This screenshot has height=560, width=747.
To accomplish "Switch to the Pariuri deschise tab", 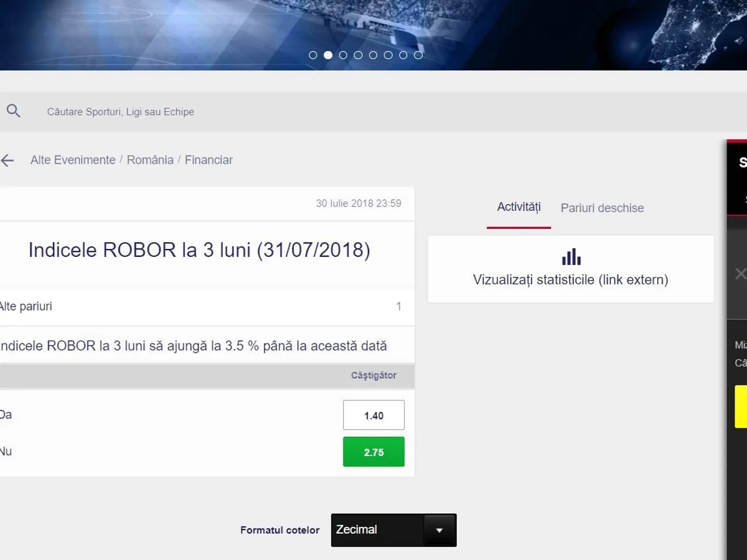I will coord(602,208).
